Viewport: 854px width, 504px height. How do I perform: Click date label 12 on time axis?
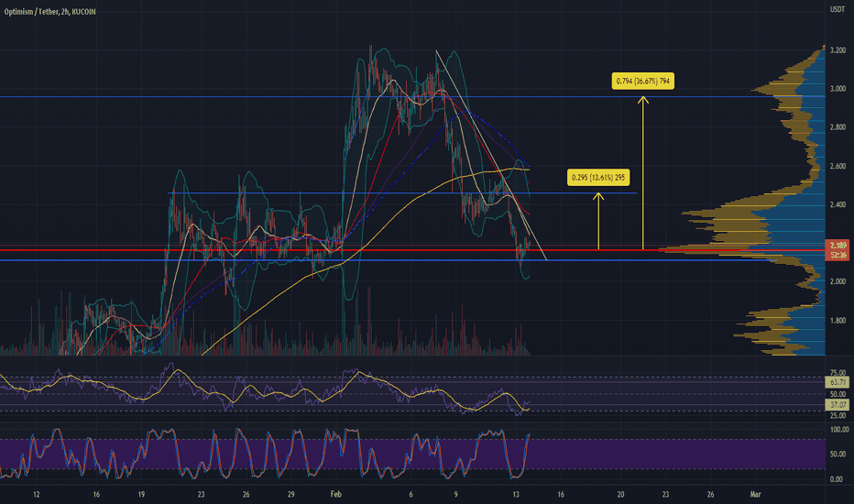pos(37,495)
